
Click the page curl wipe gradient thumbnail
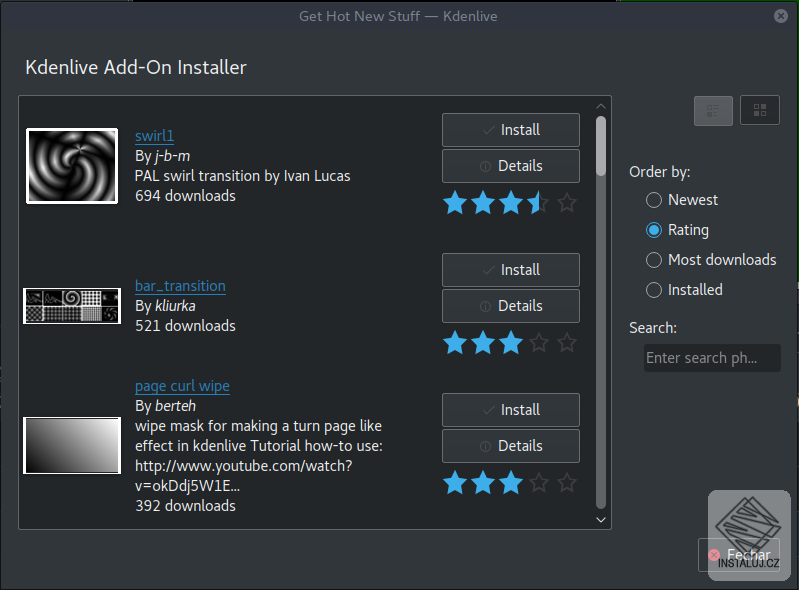click(72, 446)
